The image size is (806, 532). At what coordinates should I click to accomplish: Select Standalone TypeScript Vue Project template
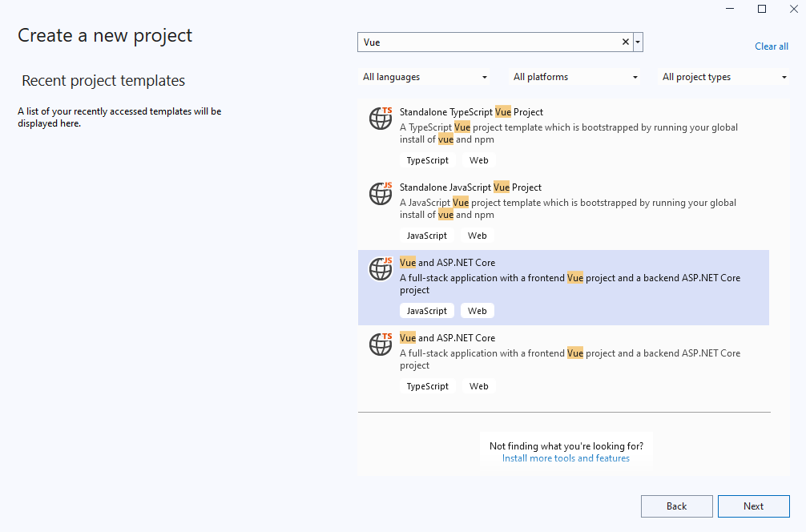[x=471, y=112]
